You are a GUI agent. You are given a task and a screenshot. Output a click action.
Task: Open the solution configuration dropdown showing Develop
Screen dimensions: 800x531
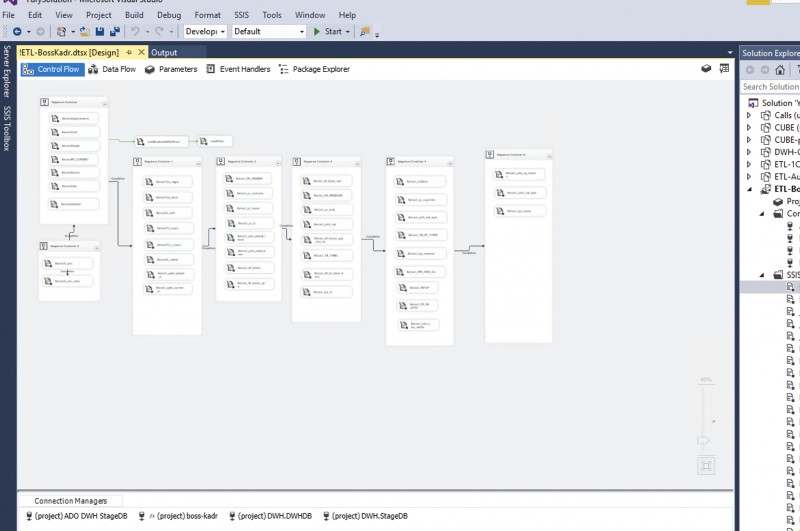point(205,32)
